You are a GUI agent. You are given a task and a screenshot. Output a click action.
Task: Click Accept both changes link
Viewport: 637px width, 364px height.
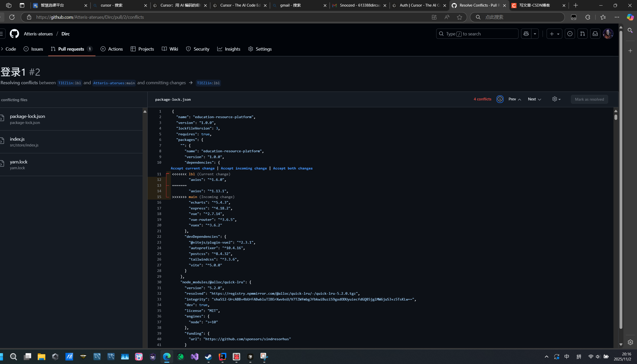(x=293, y=168)
